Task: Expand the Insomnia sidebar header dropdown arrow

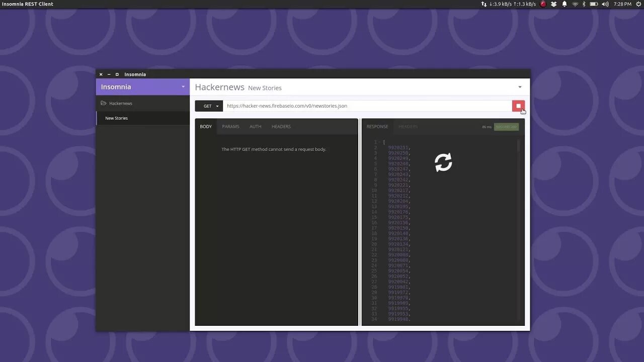Action: click(x=183, y=87)
